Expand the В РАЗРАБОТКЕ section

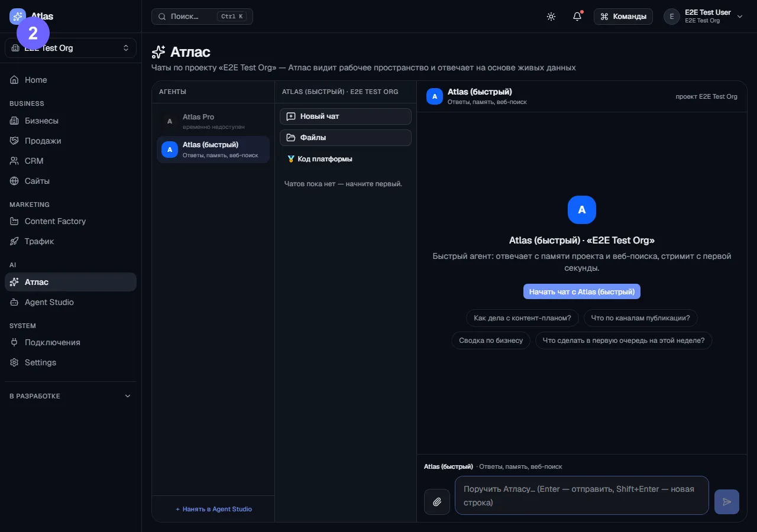click(70, 396)
